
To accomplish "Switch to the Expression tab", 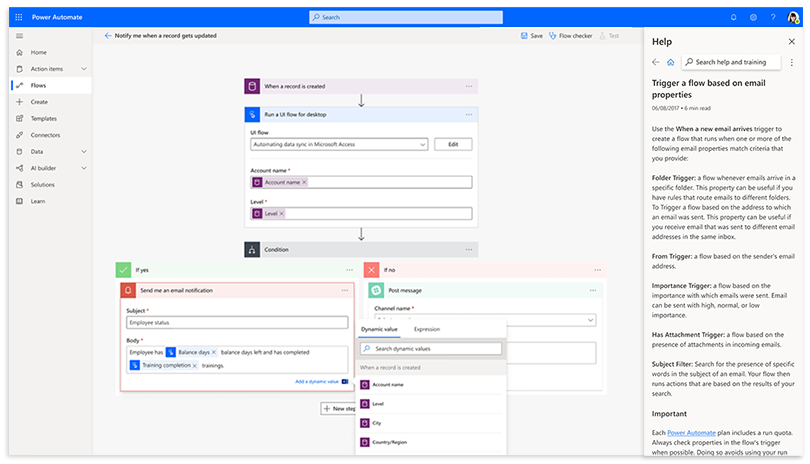I will pos(427,329).
